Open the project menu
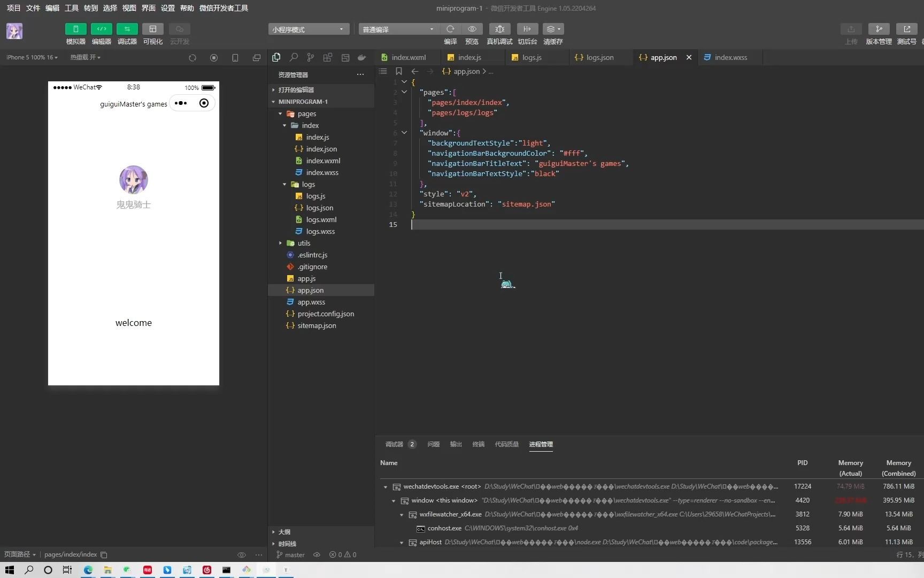Screen dimensions: 924x578 13,8
